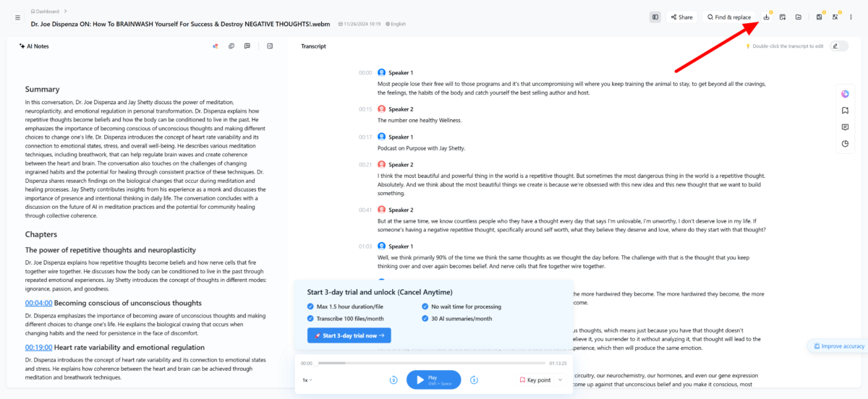Image resolution: width=868 pixels, height=399 pixels.
Task: Open comments icon in the right sidebar
Action: click(x=845, y=127)
